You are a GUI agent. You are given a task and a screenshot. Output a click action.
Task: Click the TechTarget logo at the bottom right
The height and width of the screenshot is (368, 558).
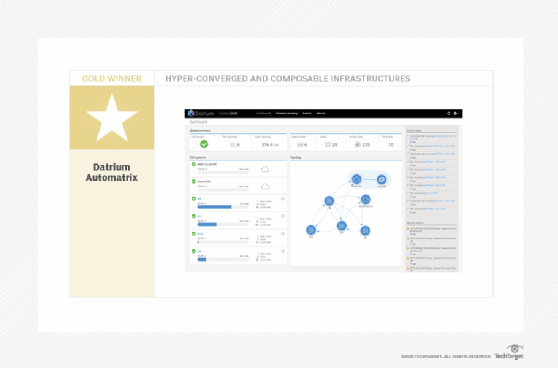(509, 353)
